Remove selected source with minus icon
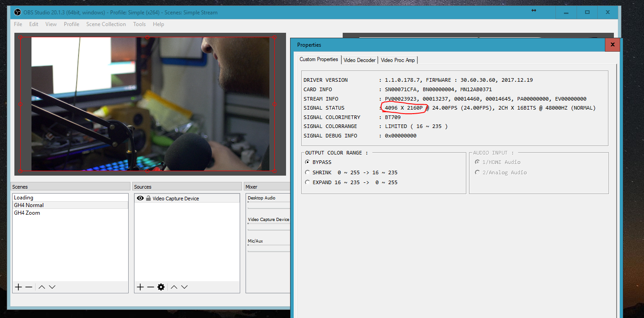The image size is (644, 318). [x=150, y=287]
